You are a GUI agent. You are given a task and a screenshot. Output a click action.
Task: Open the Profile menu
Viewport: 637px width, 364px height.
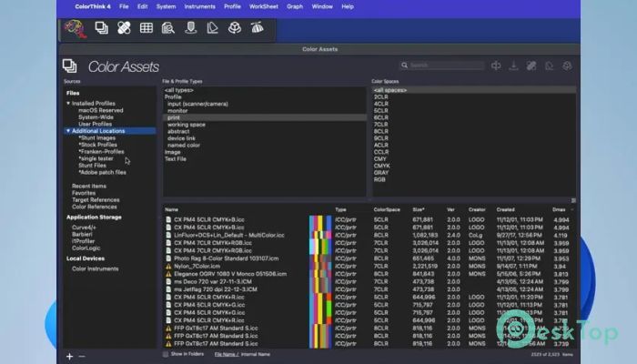232,6
